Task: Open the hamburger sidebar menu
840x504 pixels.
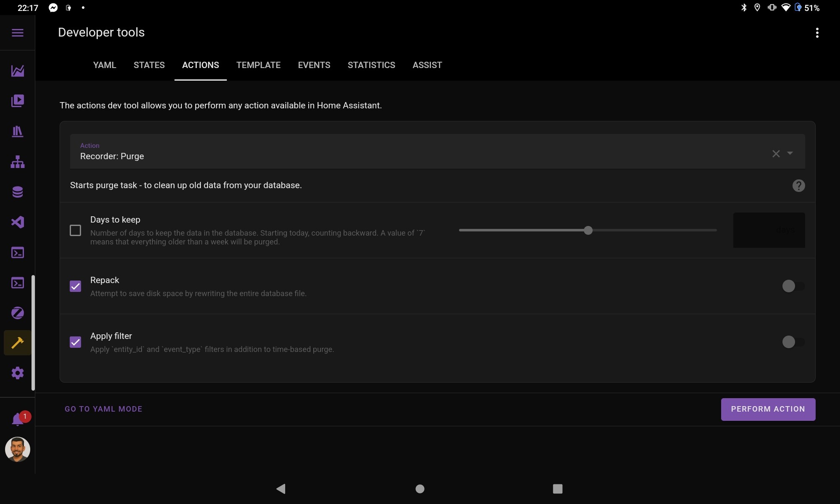Action: 18,33
